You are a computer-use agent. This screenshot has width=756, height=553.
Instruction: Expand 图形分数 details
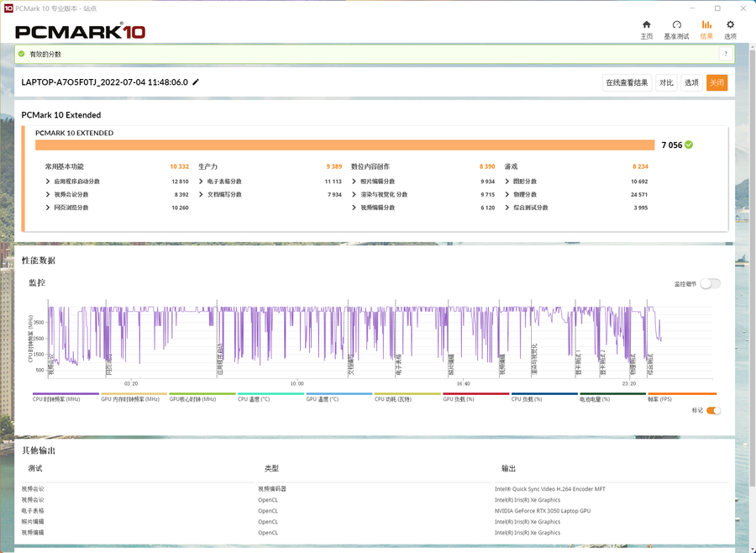(507, 182)
